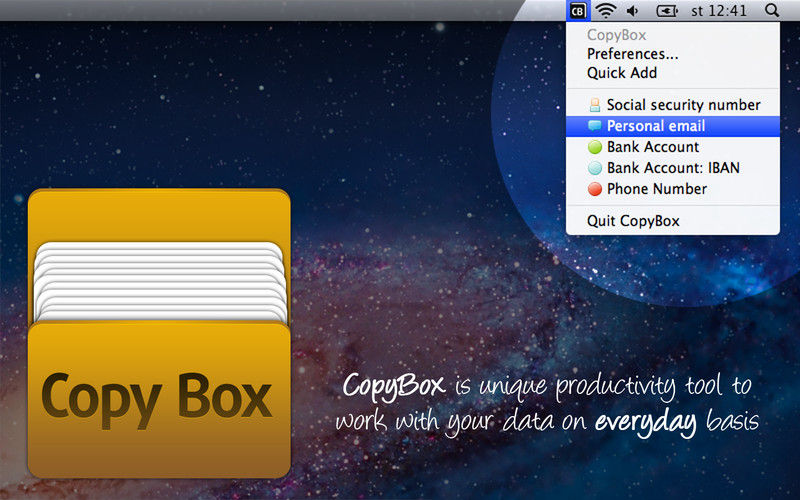Image resolution: width=800 pixels, height=500 pixels.
Task: Choose Quick Add in the menu
Action: tap(672, 73)
